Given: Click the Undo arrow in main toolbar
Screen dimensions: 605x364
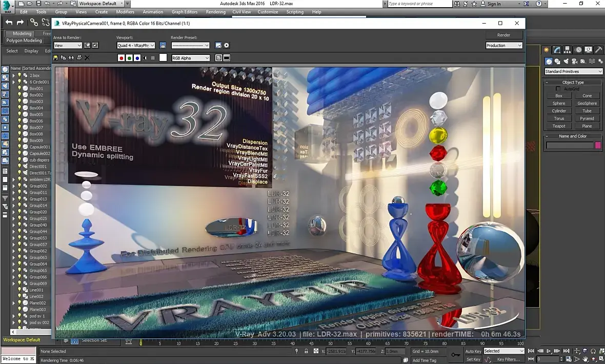Looking at the screenshot, I should pyautogui.click(x=9, y=23).
